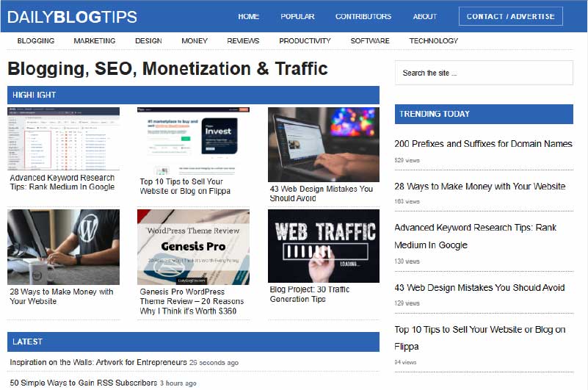Select the Reviews category
This screenshot has width=588, height=390.
pyautogui.click(x=243, y=40)
